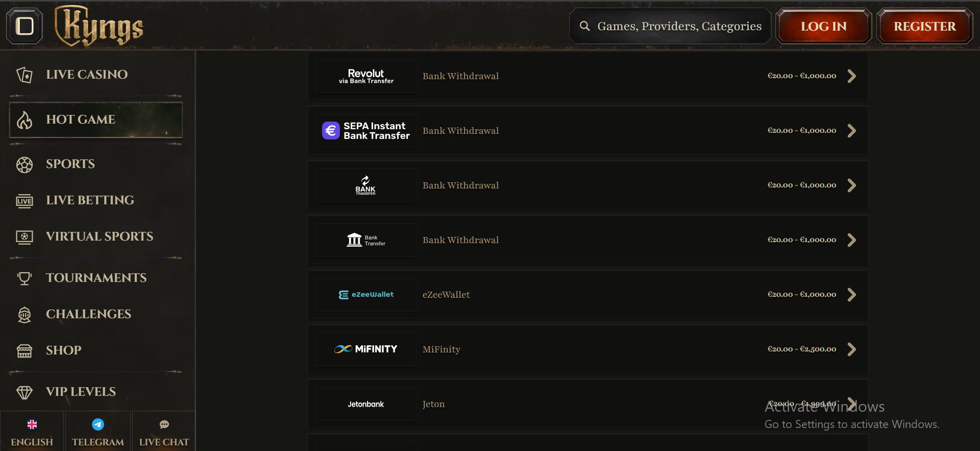
Task: Visit the Shop storefront icon
Action: 24,351
